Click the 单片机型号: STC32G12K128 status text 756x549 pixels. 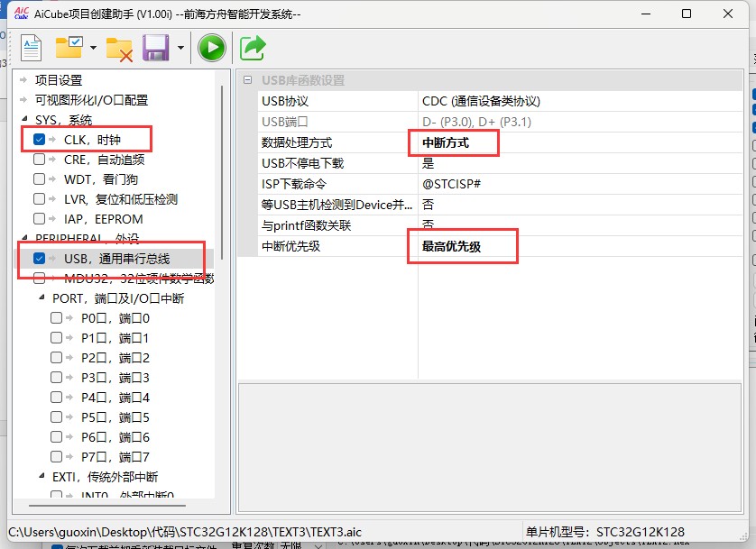click(604, 532)
